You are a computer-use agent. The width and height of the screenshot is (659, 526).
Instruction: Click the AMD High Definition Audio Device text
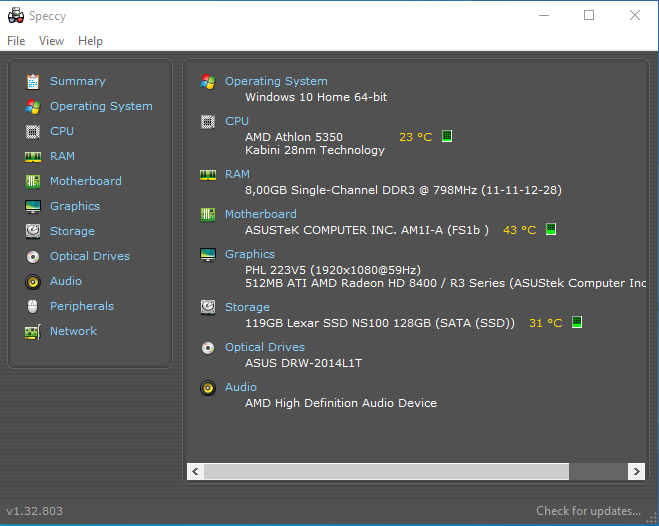[341, 403]
